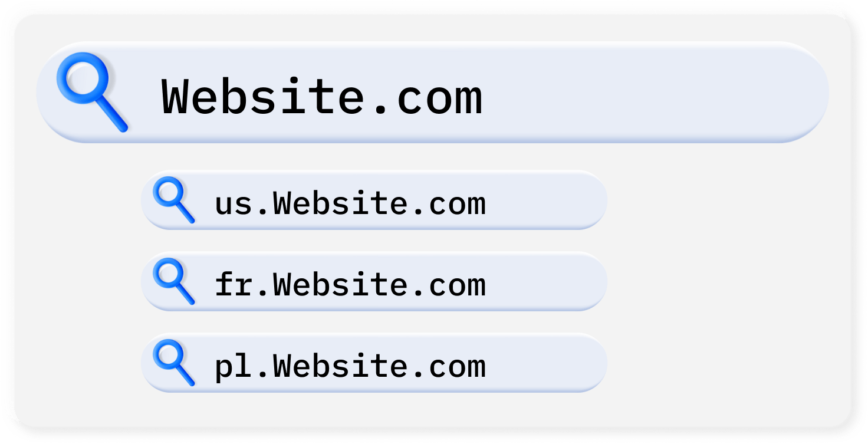
Task: Click the large magnifier icon beside Website.com
Action: (x=91, y=91)
